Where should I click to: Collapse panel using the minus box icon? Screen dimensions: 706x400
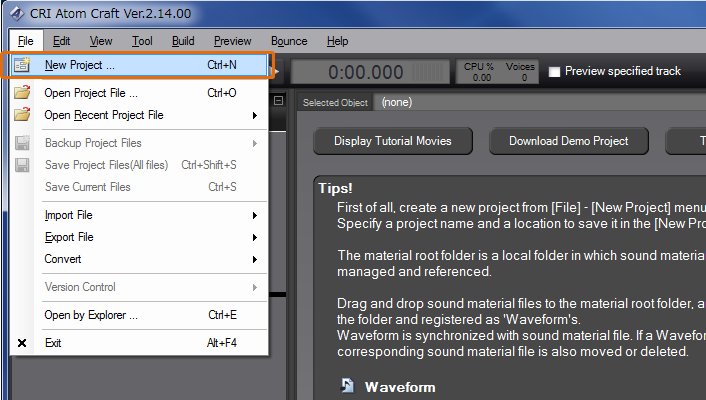(279, 100)
